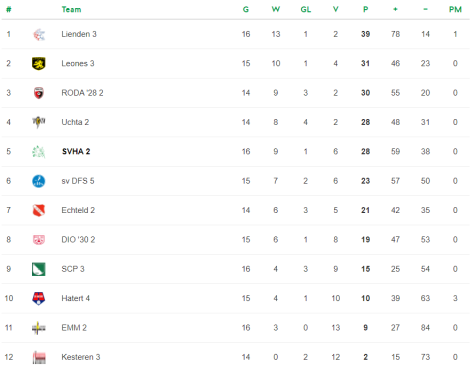Select the RODA '28 2 shield logo
Screen dimensions: 475x371
click(39, 93)
